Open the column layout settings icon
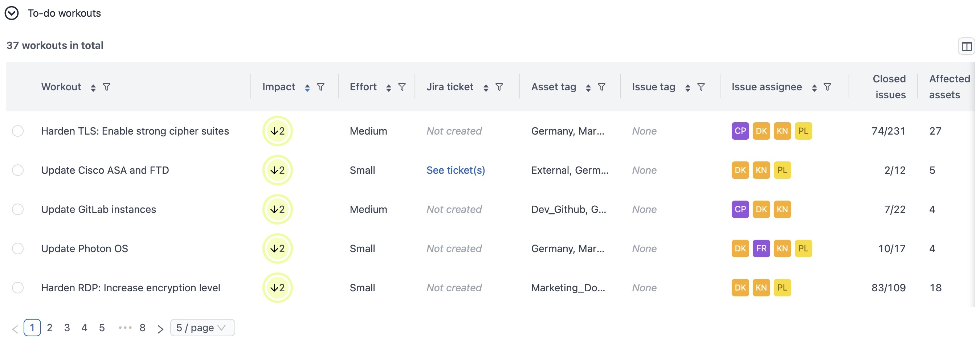 tap(966, 46)
